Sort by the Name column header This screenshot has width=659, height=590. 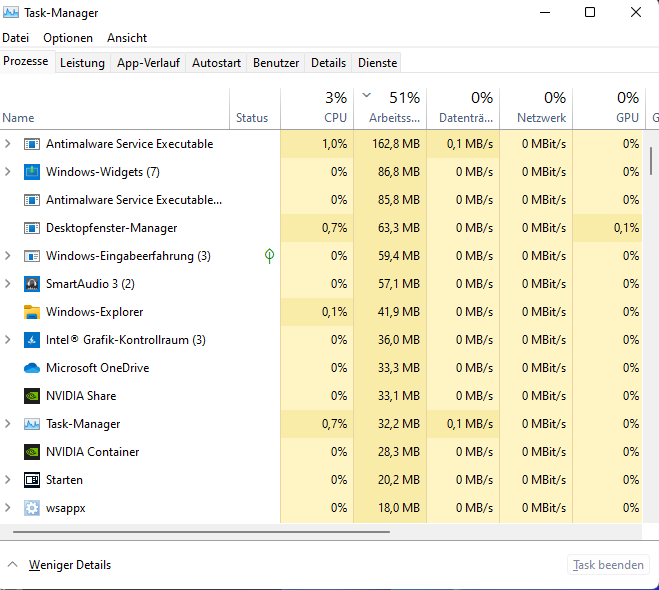114,108
